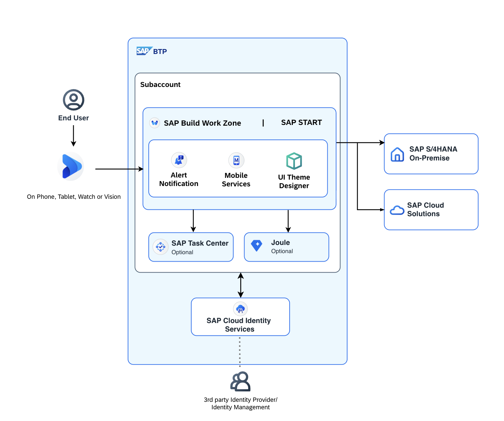Select the SAP S/4HANA On-Premise box
Image resolution: width=504 pixels, height=421 pixels.
pos(431,154)
